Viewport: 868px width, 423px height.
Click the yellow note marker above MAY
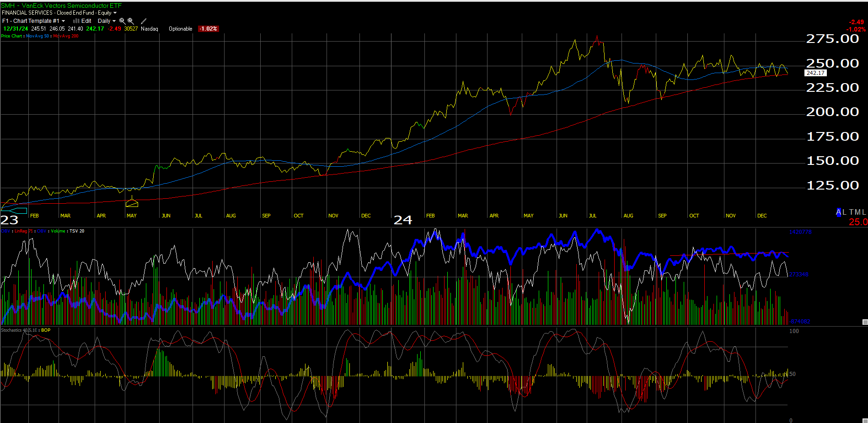click(132, 203)
